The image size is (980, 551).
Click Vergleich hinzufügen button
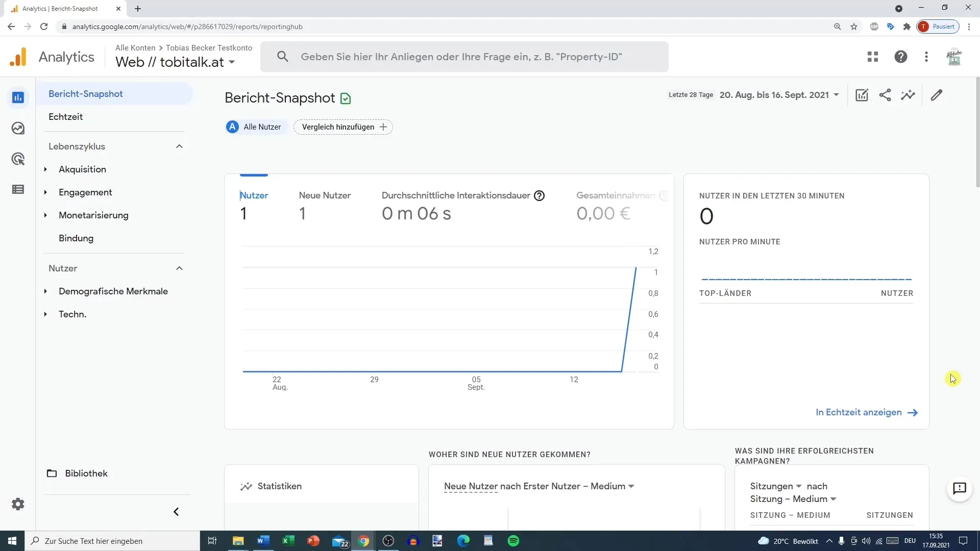pyautogui.click(x=344, y=127)
